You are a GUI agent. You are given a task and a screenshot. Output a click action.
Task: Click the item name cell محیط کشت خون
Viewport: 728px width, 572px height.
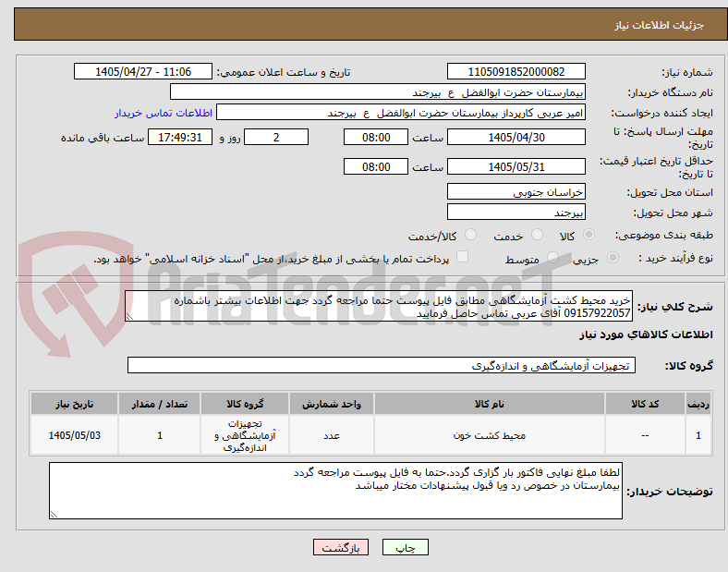tap(490, 435)
